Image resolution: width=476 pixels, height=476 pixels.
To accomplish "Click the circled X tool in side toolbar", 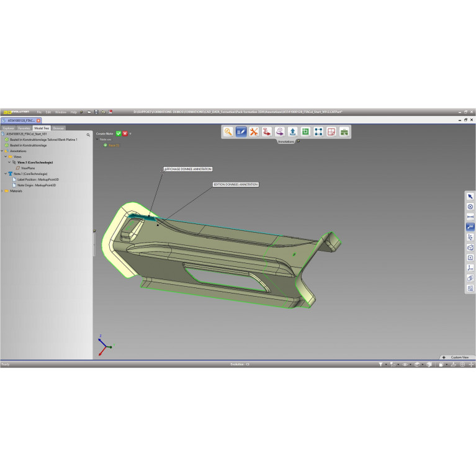I will pyautogui.click(x=470, y=207).
